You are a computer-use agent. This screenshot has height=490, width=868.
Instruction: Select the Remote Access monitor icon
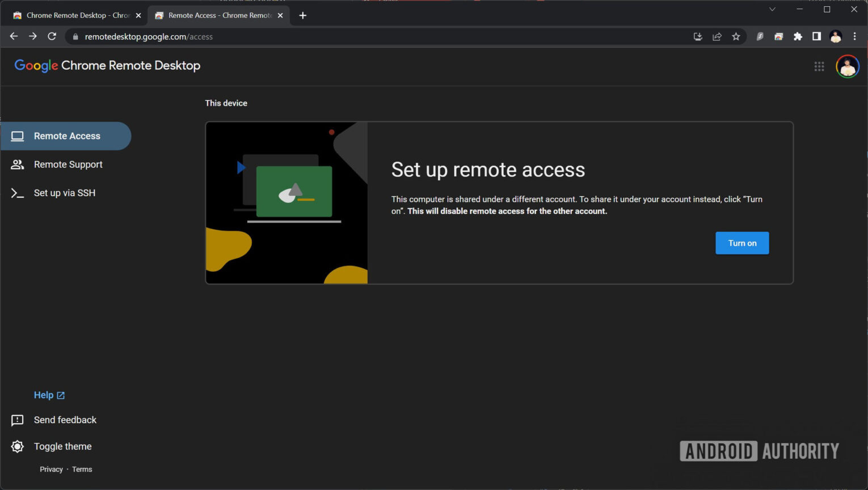coord(17,136)
